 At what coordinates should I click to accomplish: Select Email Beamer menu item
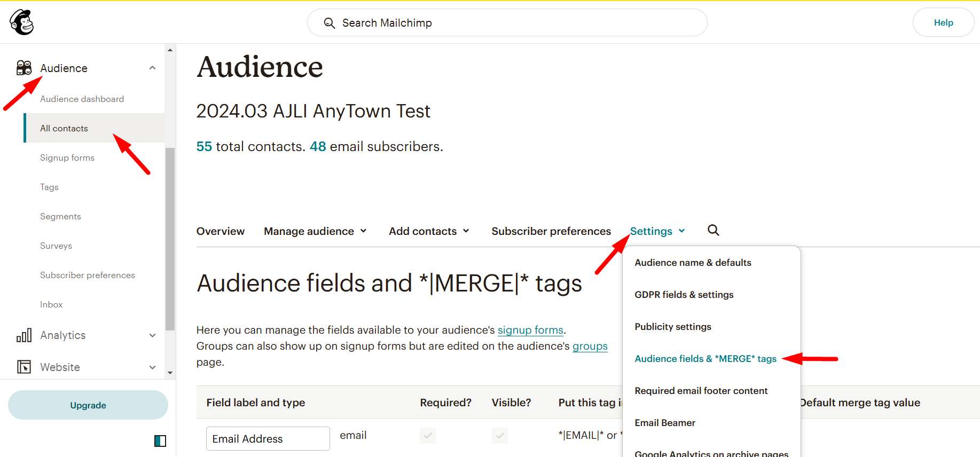(665, 423)
